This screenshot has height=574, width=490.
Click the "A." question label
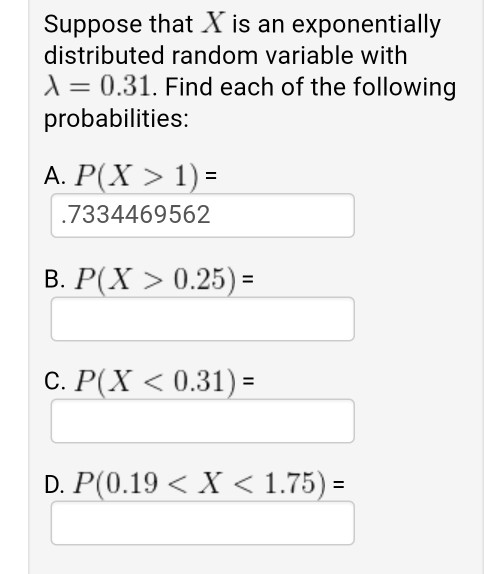tap(55, 176)
